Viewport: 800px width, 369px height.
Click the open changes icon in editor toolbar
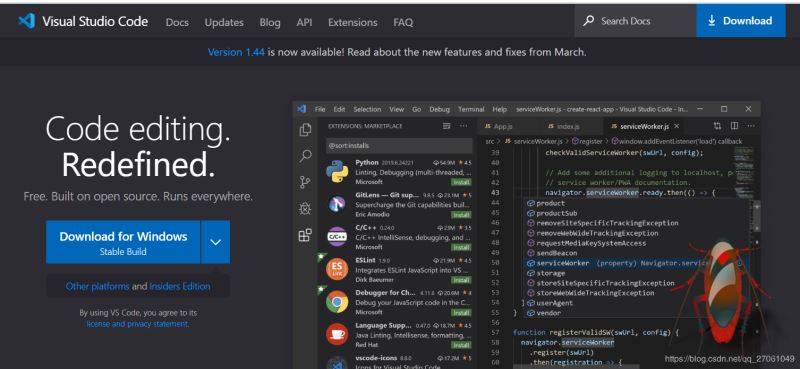pos(717,126)
